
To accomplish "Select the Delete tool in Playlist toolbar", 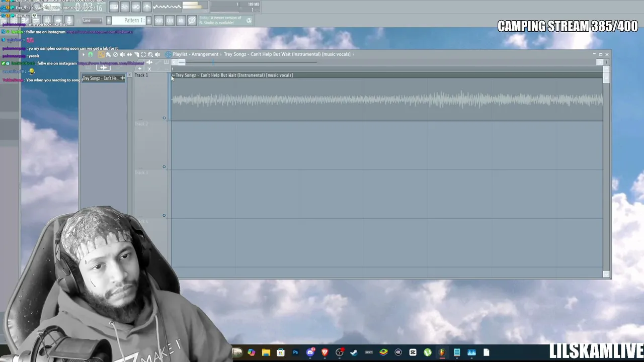I will tap(115, 54).
